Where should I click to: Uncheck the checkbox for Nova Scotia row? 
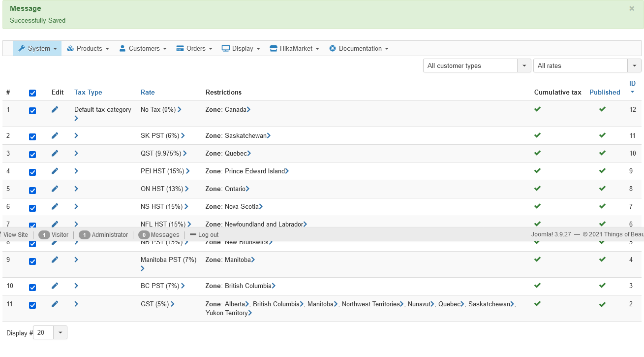[32, 208]
